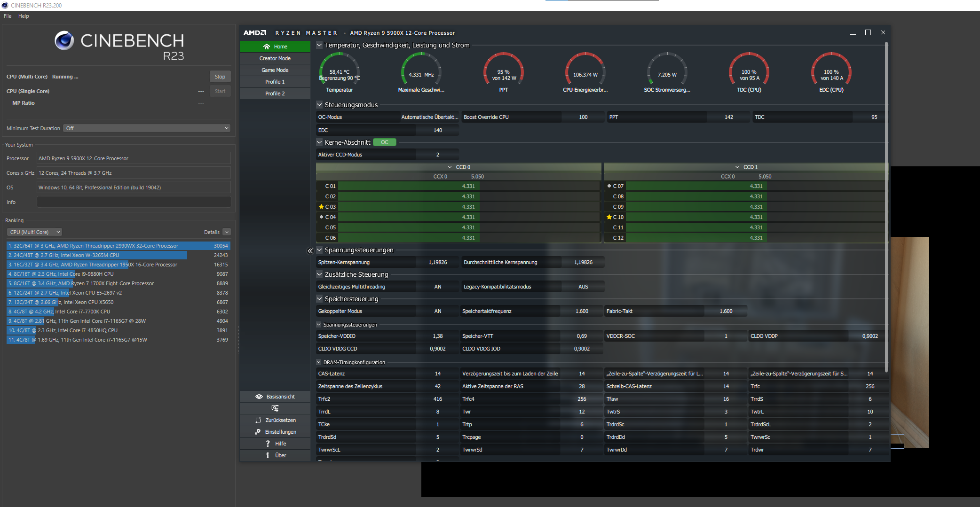Collapse the CCD 0 core group
Screen dimensions: 980x507
click(450, 167)
